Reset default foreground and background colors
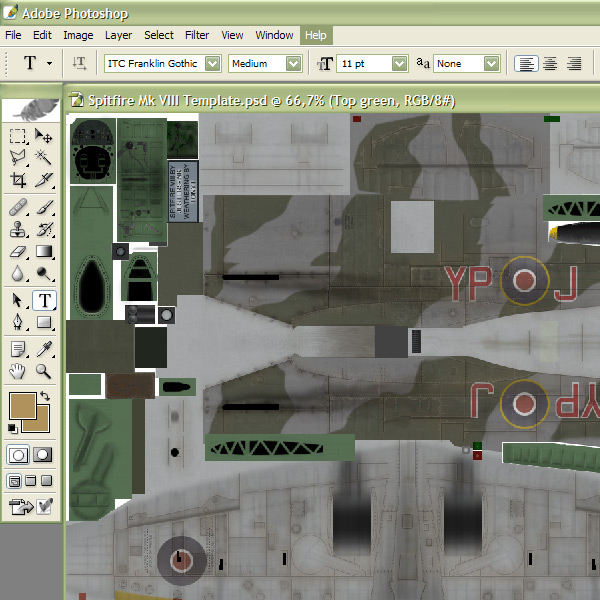 coord(13,429)
